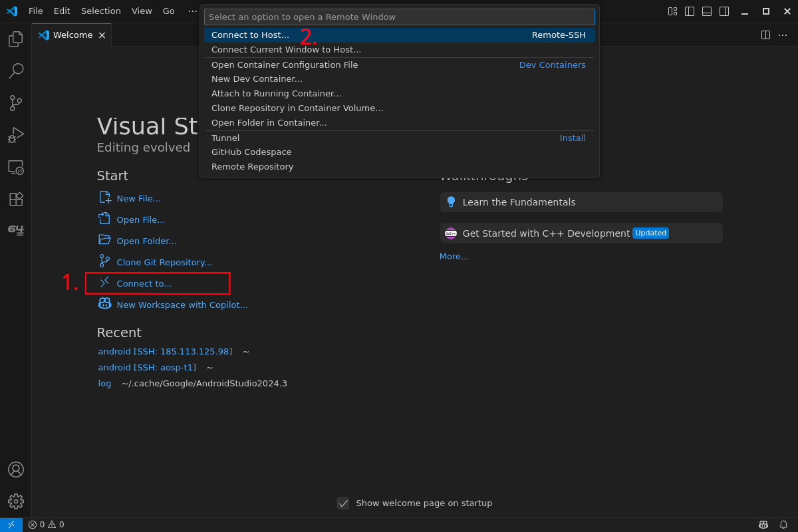Click the remote window indicator in status bar

11,525
